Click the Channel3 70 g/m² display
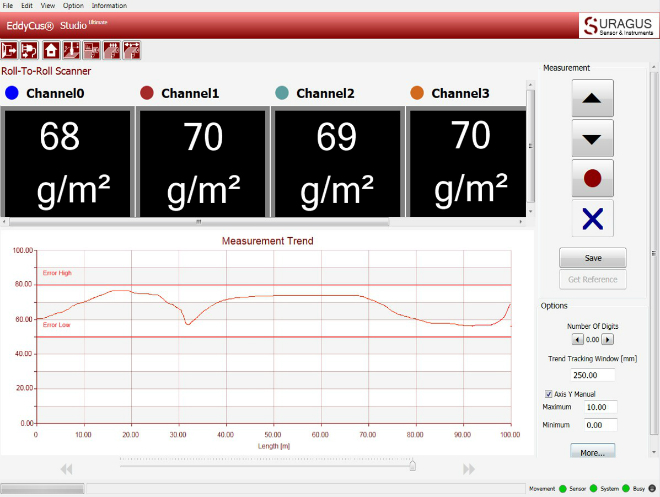This screenshot has height=497, width=660. 468,163
